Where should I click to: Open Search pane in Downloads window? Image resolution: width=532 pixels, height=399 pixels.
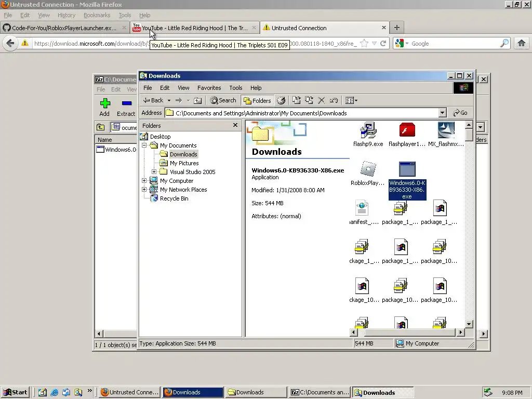coord(223,100)
